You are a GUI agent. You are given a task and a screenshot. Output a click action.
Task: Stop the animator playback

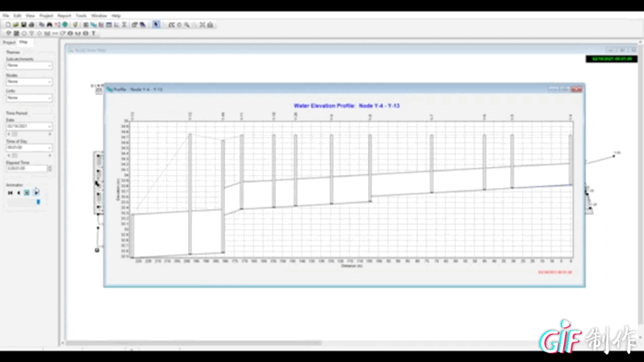click(x=27, y=193)
